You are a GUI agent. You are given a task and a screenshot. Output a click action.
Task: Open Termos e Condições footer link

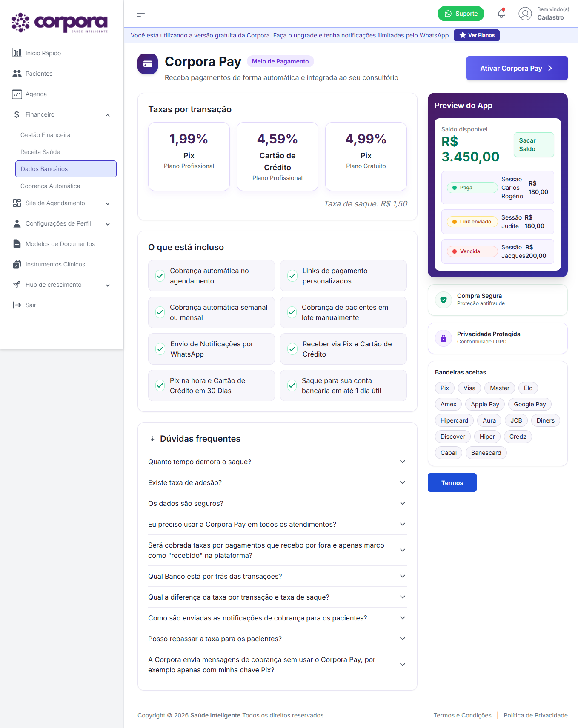coord(463,715)
